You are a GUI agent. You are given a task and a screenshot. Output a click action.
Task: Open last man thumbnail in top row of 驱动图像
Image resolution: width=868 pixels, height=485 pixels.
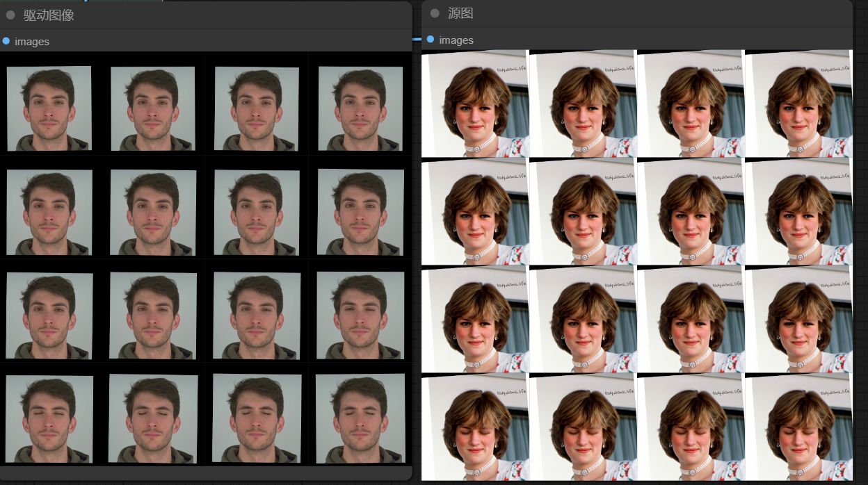[360, 108]
